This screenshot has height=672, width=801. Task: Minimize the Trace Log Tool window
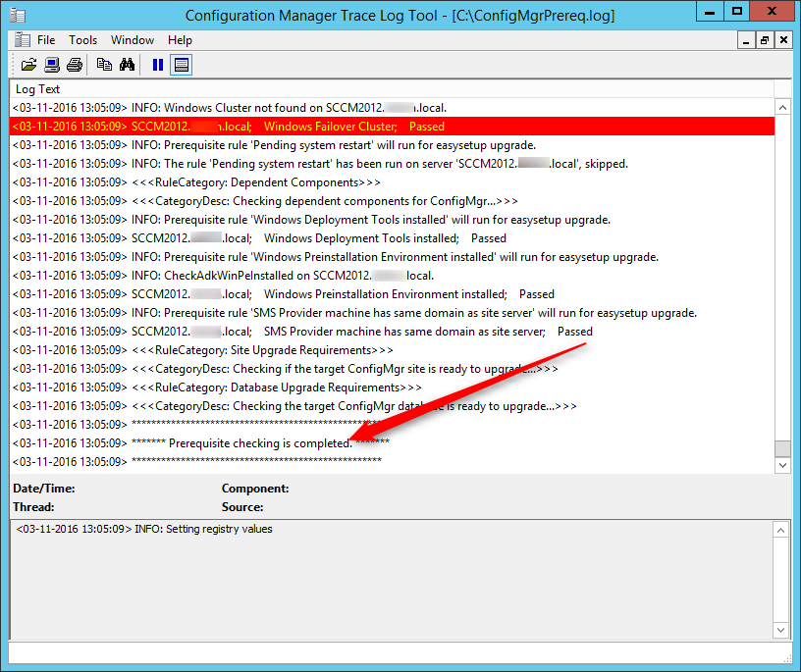pos(710,12)
